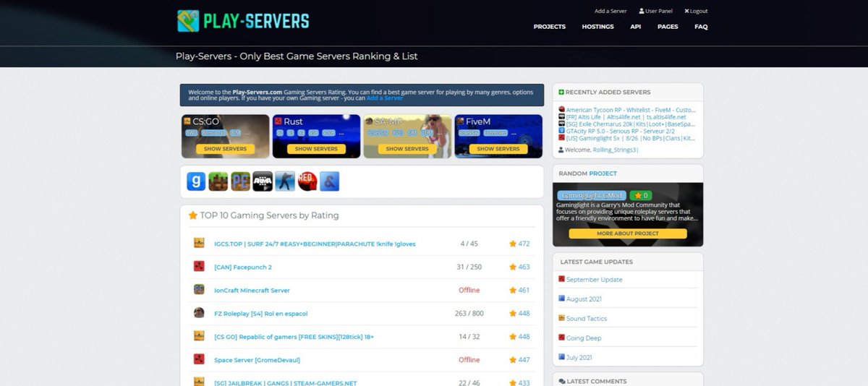Click the Add a Server link in welcome banner
Image resolution: width=868 pixels, height=386 pixels.
pos(384,98)
